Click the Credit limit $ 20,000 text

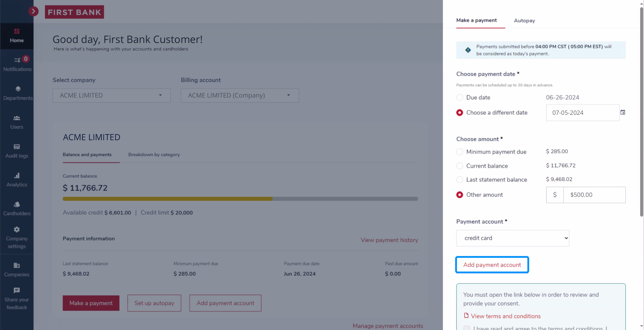tap(166, 213)
